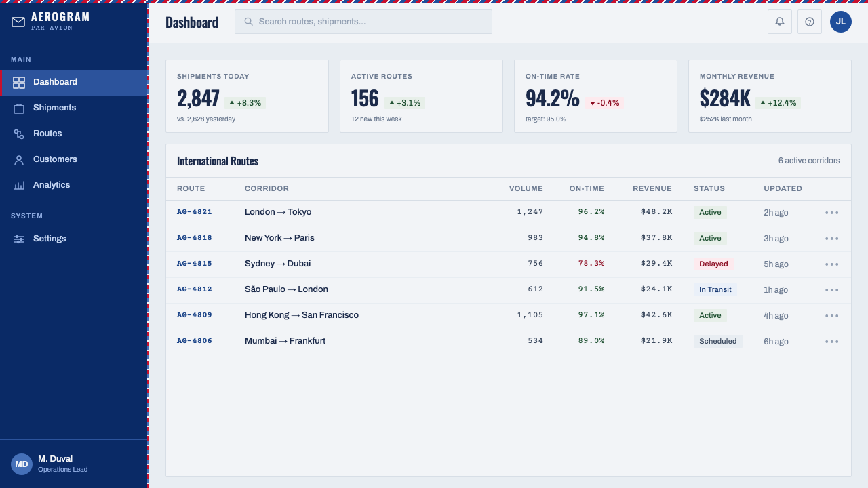Click the On-Time Rate stat card
The width and height of the screenshot is (868, 488).
[595, 96]
